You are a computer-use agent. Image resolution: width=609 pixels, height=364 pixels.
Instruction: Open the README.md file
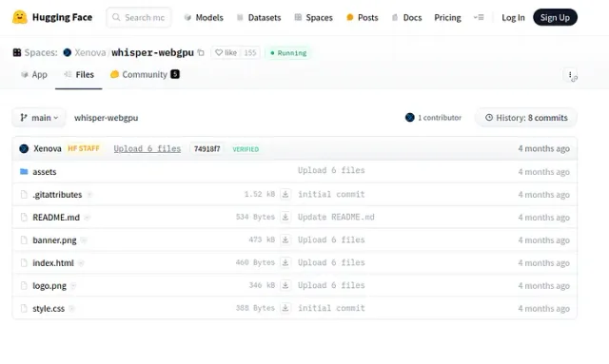click(x=56, y=218)
